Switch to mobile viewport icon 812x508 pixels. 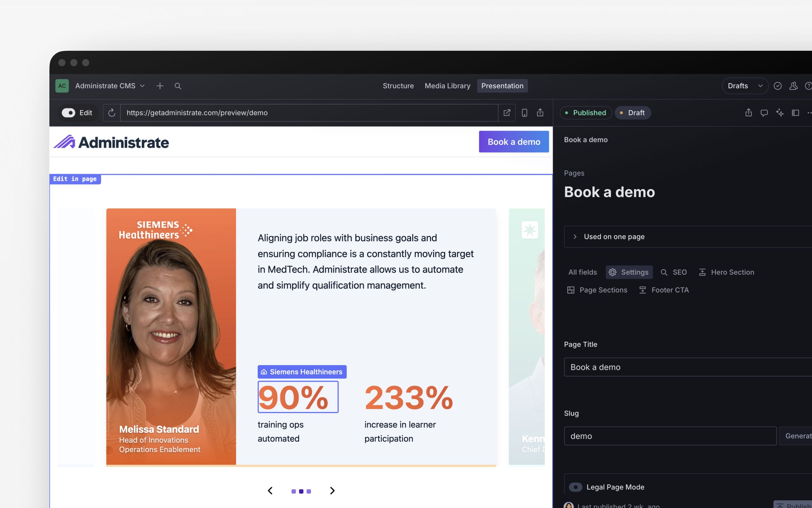(x=524, y=113)
